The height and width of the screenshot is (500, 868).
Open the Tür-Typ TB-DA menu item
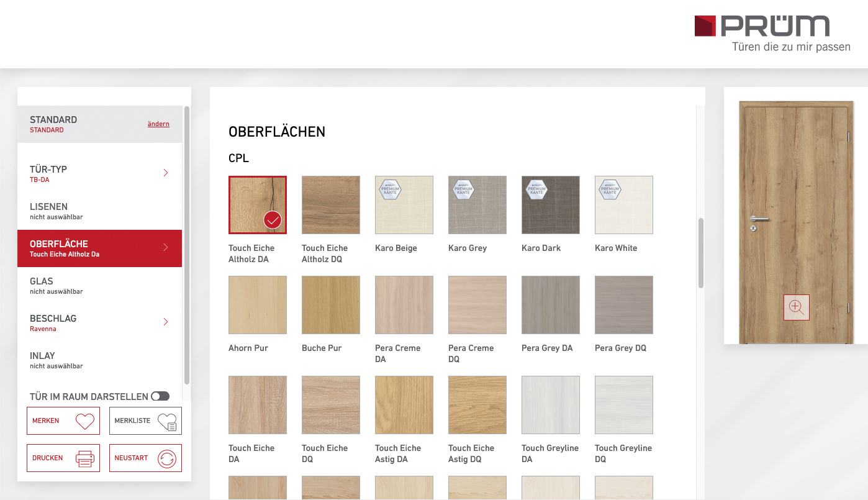click(99, 174)
